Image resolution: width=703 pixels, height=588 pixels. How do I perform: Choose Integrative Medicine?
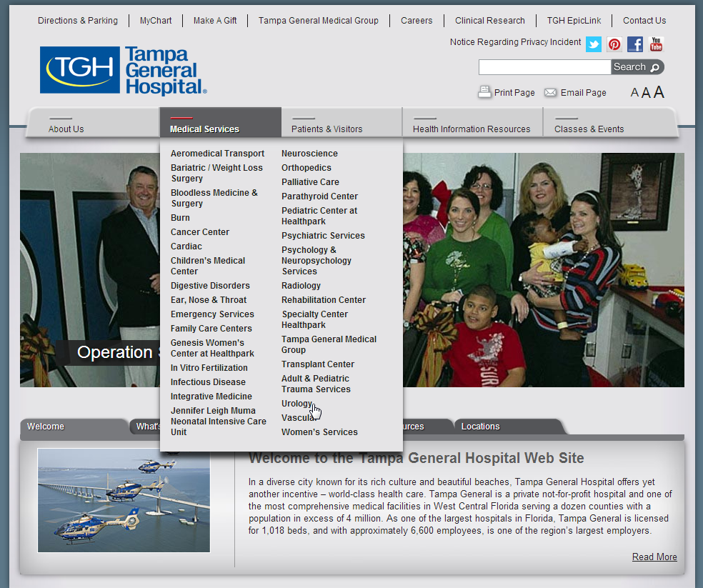click(x=211, y=397)
